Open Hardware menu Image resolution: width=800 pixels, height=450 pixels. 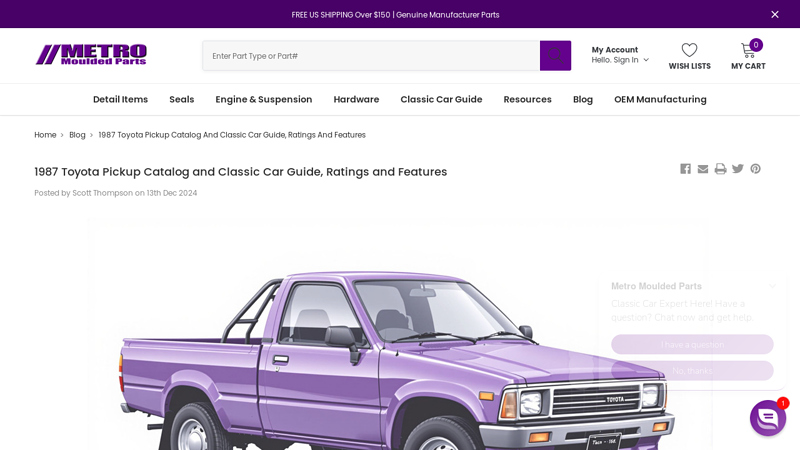pyautogui.click(x=356, y=99)
